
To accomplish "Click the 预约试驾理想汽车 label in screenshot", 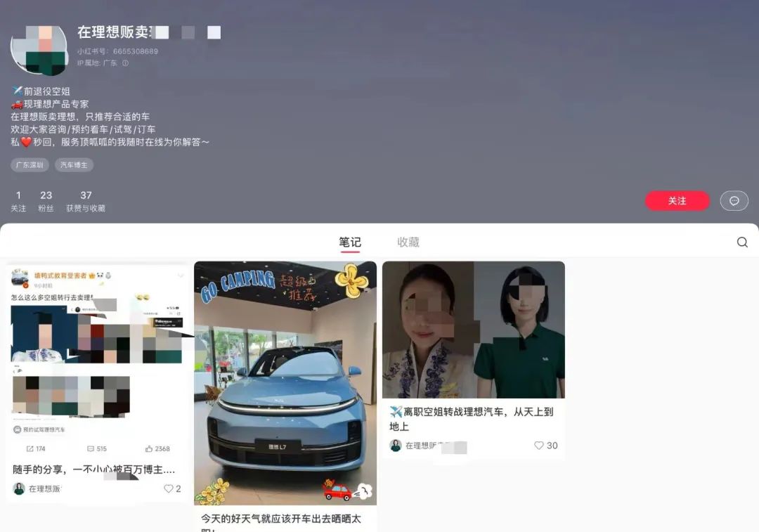I will coord(39,429).
